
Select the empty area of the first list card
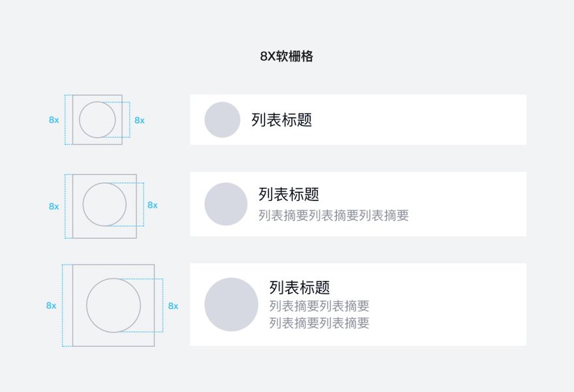click(x=419, y=119)
